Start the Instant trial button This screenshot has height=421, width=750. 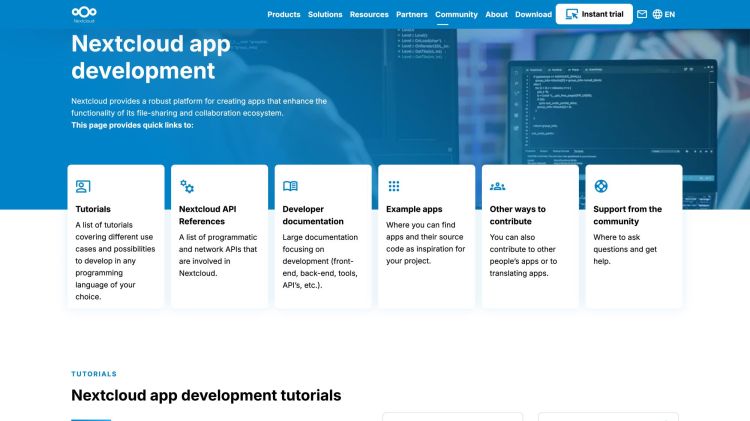(x=594, y=14)
